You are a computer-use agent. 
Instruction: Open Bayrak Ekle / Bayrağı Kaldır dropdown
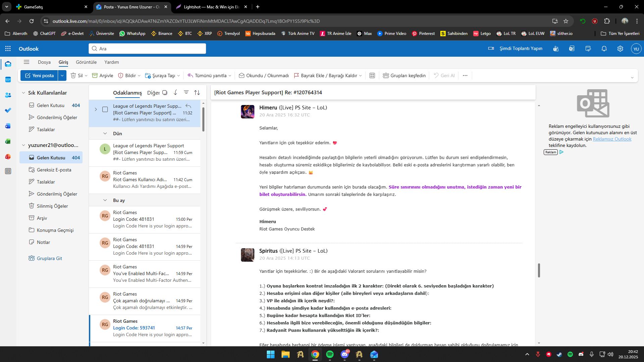pos(360,75)
